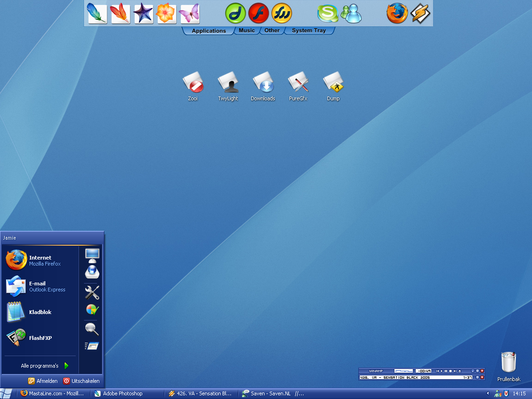Stop Winamp playback
The width and height of the screenshot is (532, 399).
pyautogui.click(x=450, y=371)
